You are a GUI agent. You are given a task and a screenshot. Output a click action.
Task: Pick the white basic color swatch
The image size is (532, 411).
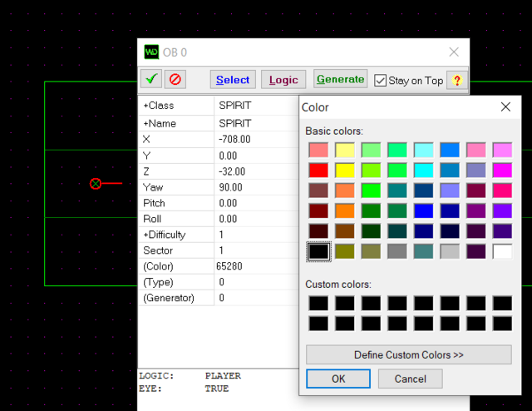point(502,252)
